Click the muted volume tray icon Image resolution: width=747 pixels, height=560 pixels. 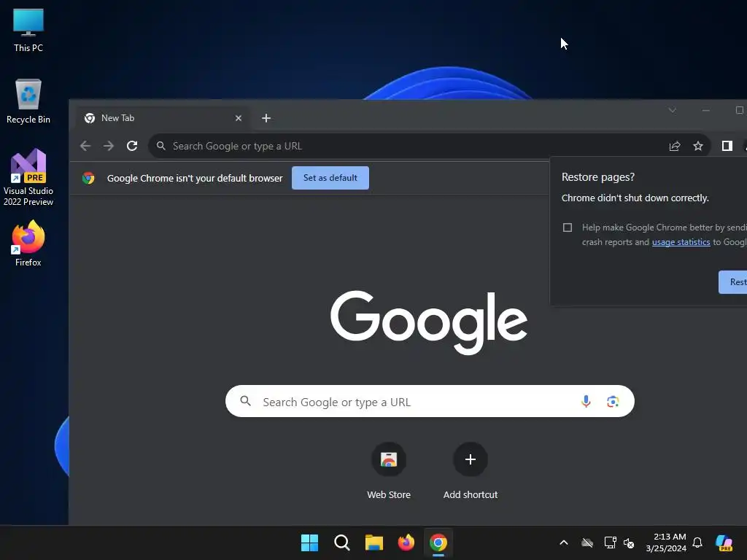tap(629, 542)
